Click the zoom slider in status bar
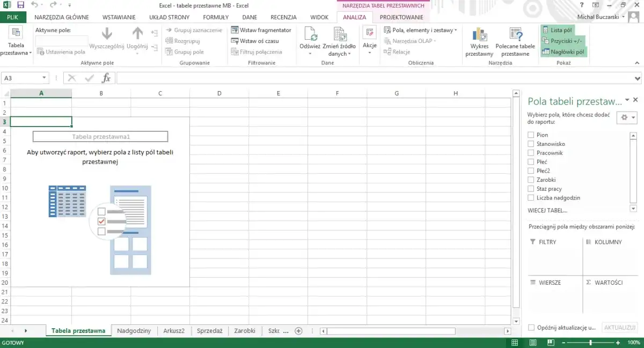Viewport: 644px width, 348px height. (591, 342)
